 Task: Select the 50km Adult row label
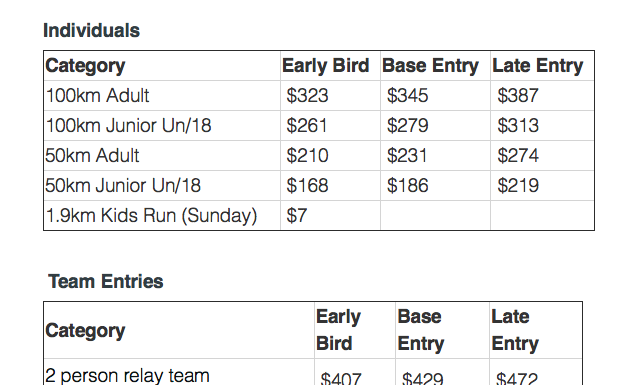pyautogui.click(x=92, y=156)
